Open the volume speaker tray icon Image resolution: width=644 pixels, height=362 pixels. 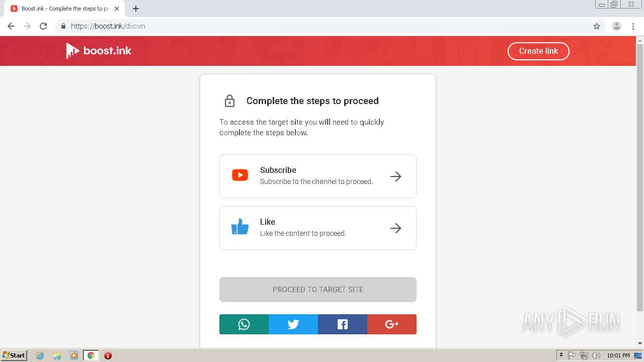[596, 355]
